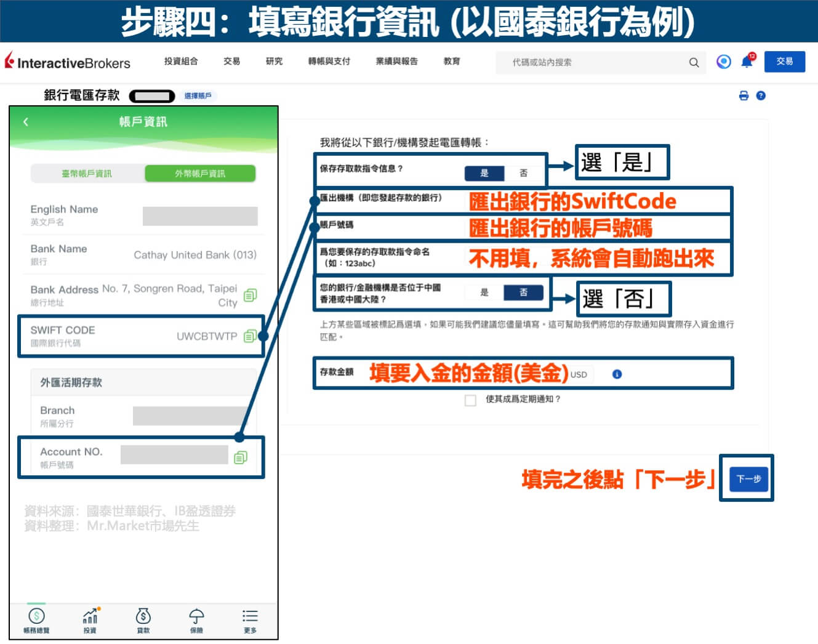This screenshot has width=818, height=644.
Task: Open the 教育 menu
Action: click(452, 61)
